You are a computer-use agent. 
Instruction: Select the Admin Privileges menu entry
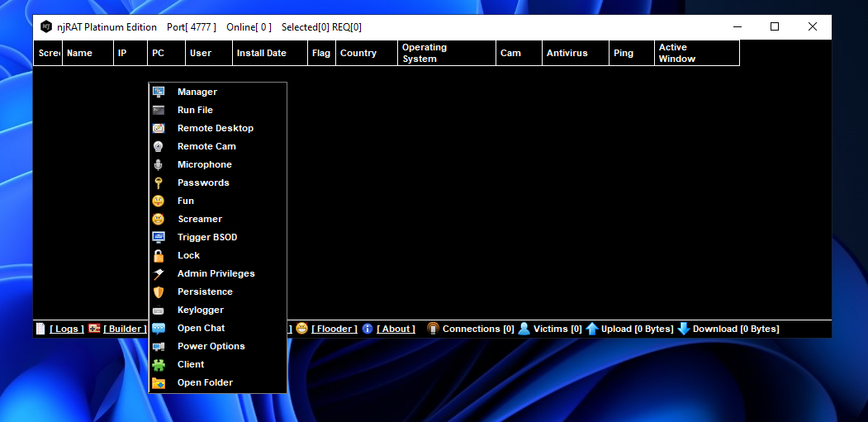(x=217, y=273)
